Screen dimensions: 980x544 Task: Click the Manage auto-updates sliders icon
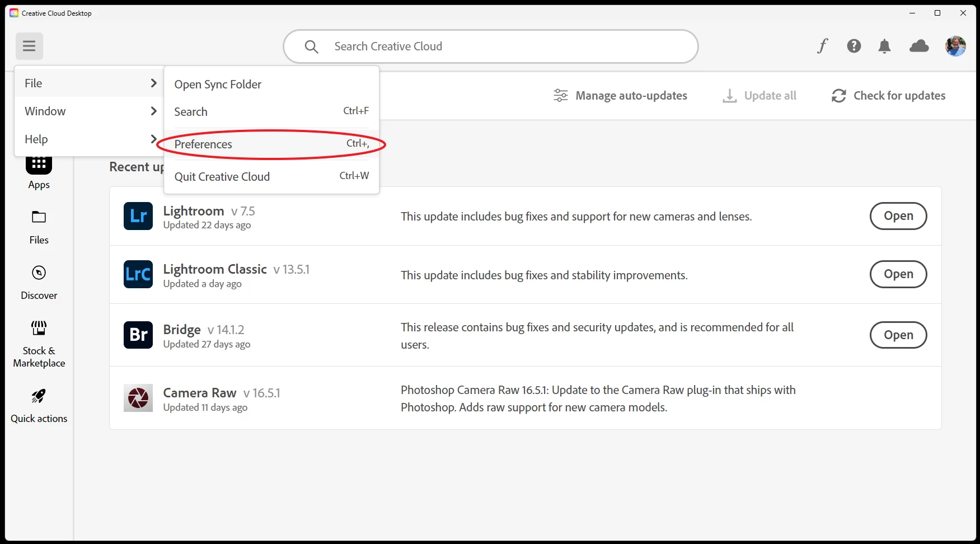coord(560,96)
